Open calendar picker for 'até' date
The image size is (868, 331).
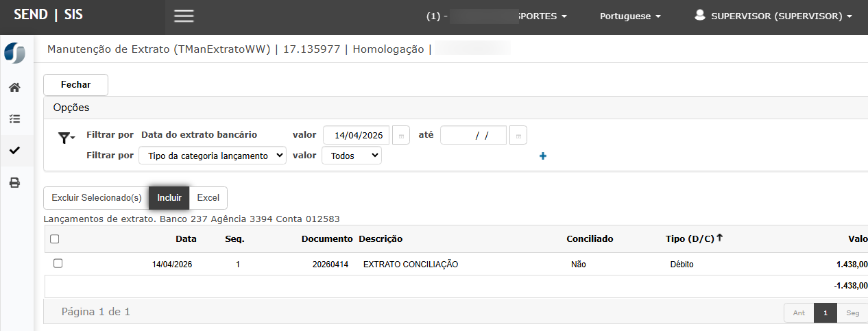tap(518, 136)
